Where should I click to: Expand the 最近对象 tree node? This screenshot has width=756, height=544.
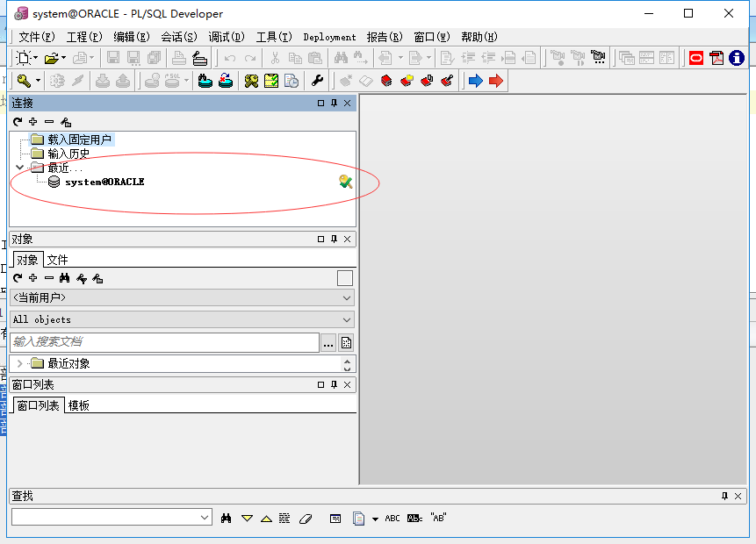point(20,363)
